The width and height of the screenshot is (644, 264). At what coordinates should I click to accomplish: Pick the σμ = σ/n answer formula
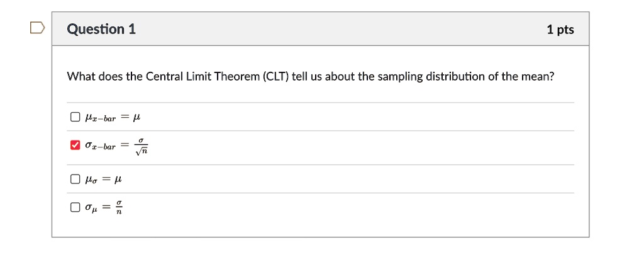(104, 207)
